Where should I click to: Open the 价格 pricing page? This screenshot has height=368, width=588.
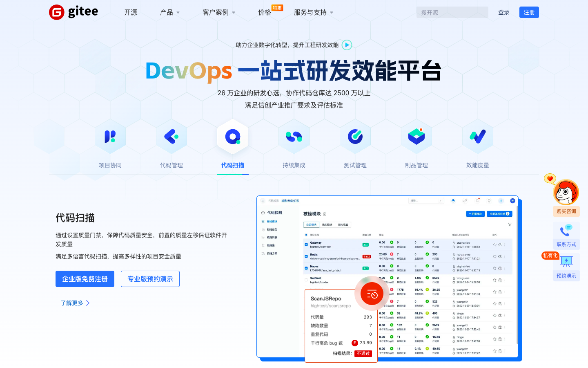pyautogui.click(x=265, y=13)
